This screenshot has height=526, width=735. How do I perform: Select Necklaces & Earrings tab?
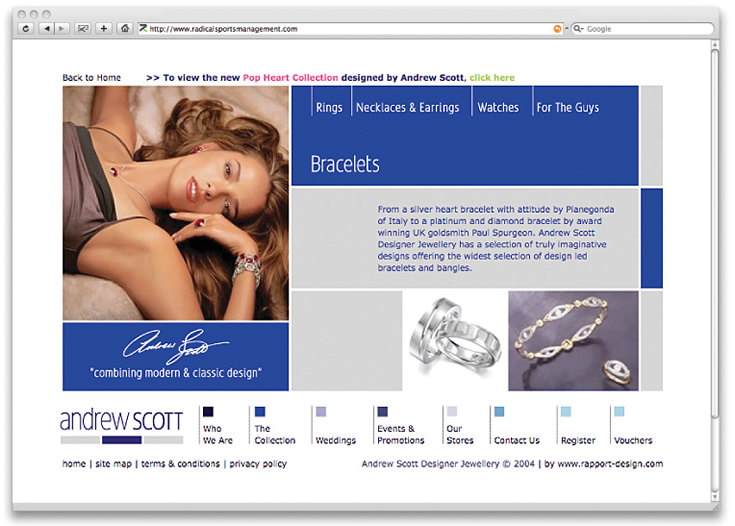coord(407,107)
